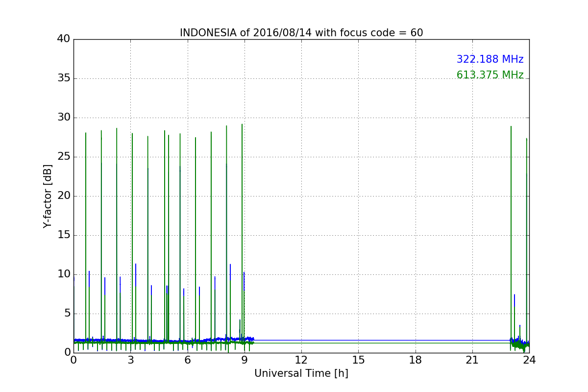
Task: Click the x-axis tick label 6
Action: [188, 360]
